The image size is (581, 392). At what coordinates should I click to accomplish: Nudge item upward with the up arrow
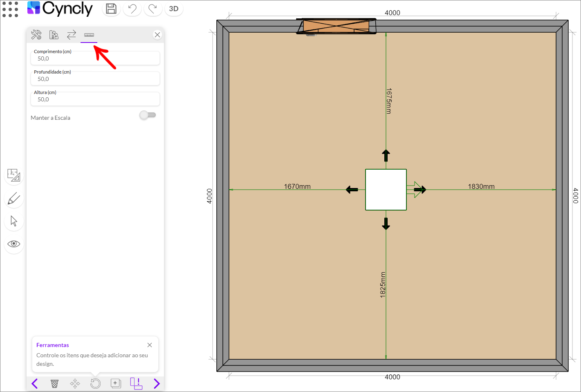[x=386, y=156]
